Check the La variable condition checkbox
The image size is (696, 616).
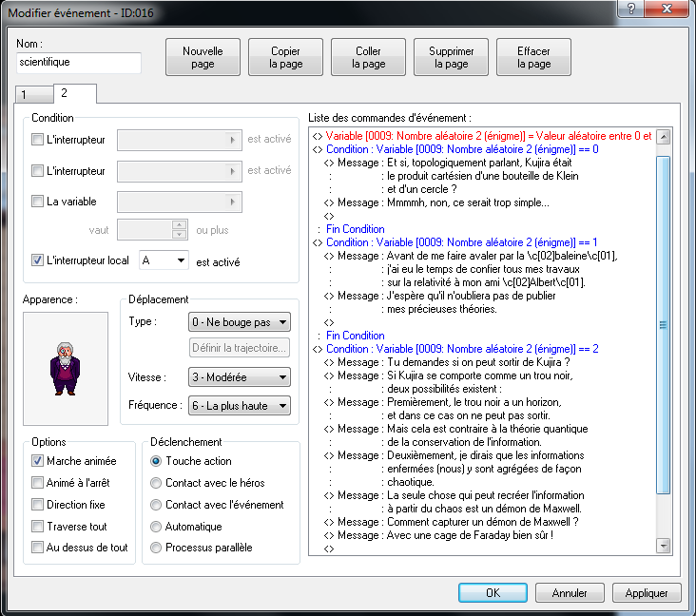pyautogui.click(x=37, y=201)
